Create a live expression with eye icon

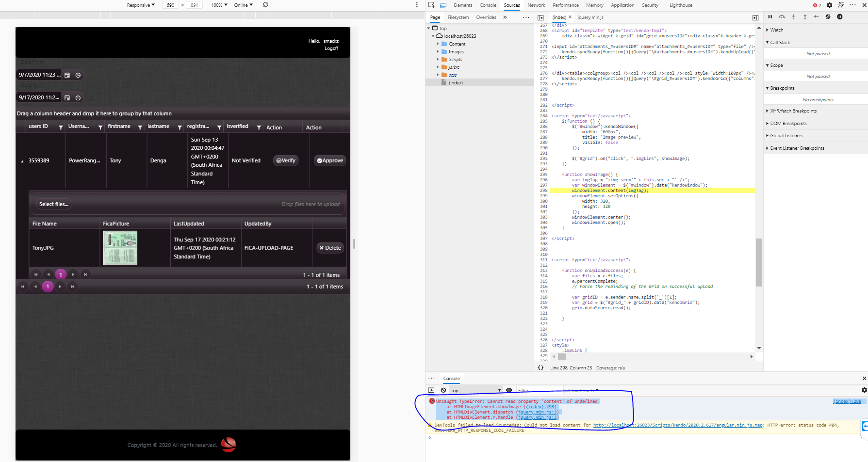click(509, 390)
